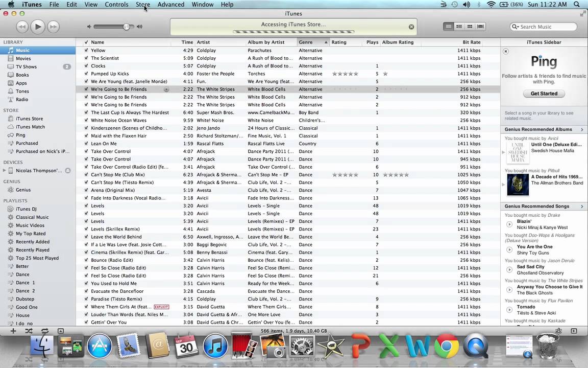588x368 pixels.
Task: Preview the song Tornado
Action: 509,310
